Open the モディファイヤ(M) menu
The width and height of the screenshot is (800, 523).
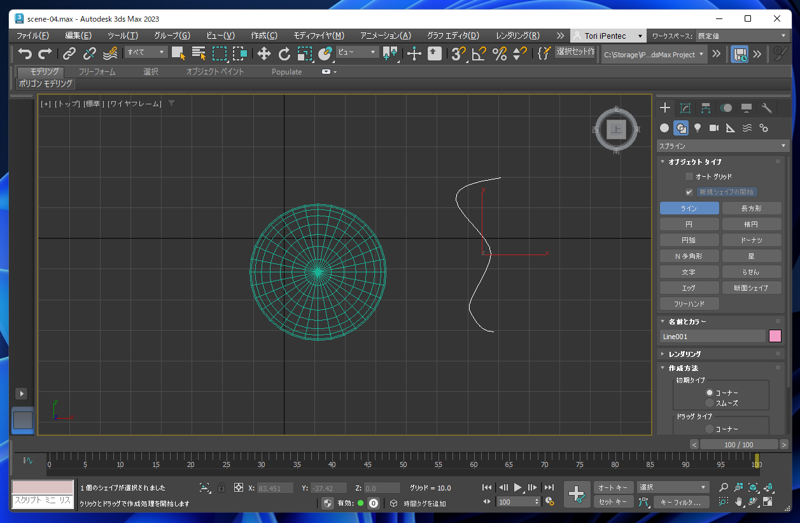pos(319,36)
